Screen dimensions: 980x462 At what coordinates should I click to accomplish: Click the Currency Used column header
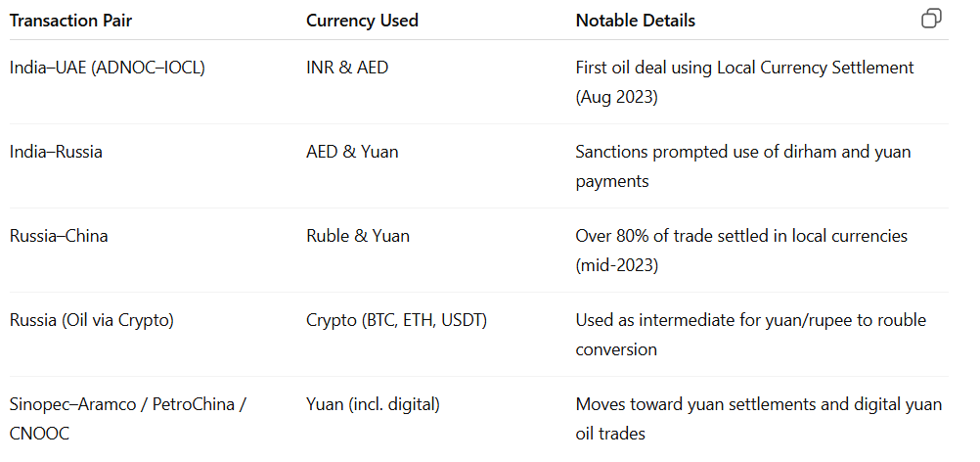pos(362,21)
